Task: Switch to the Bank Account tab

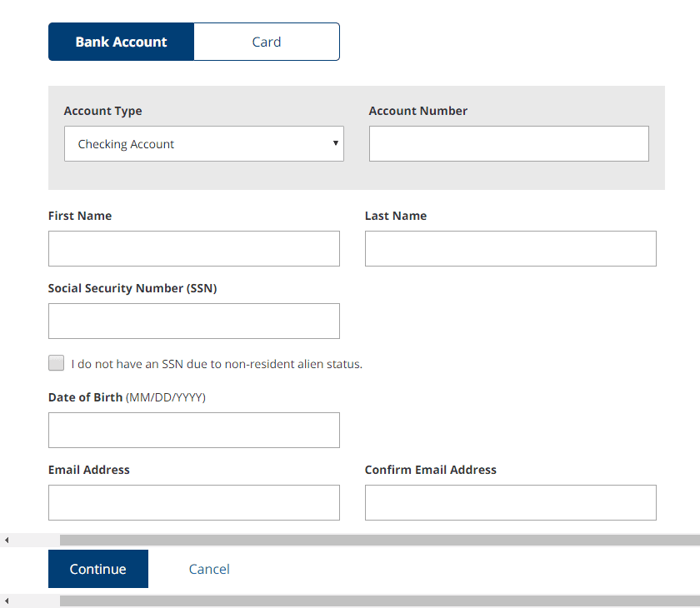Action: click(x=121, y=42)
